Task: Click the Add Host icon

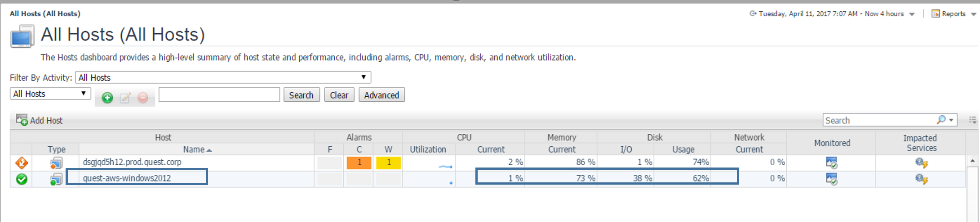Action: coord(22,120)
